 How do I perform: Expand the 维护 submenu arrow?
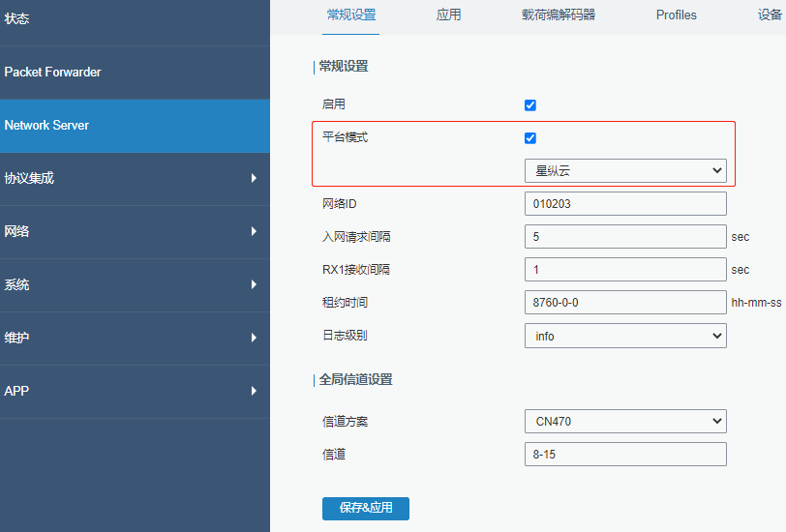tap(254, 338)
